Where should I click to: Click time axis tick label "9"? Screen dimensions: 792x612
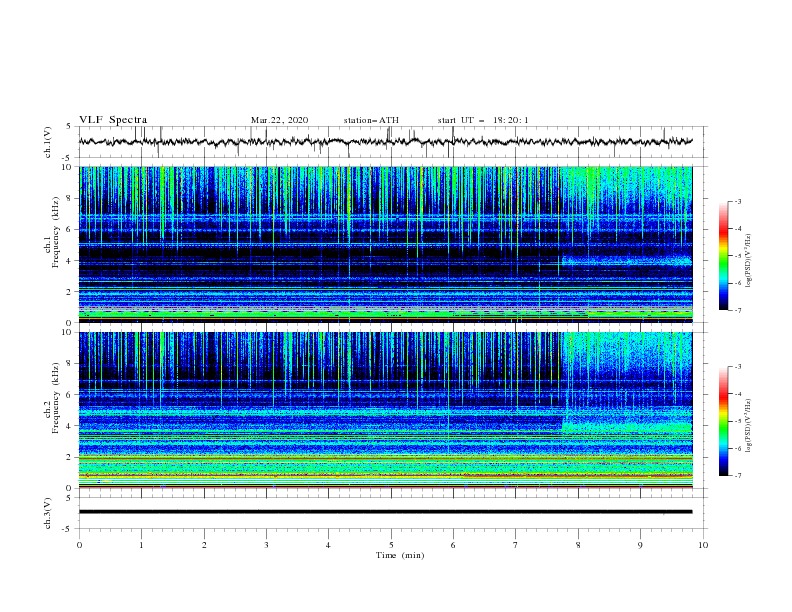coord(640,545)
